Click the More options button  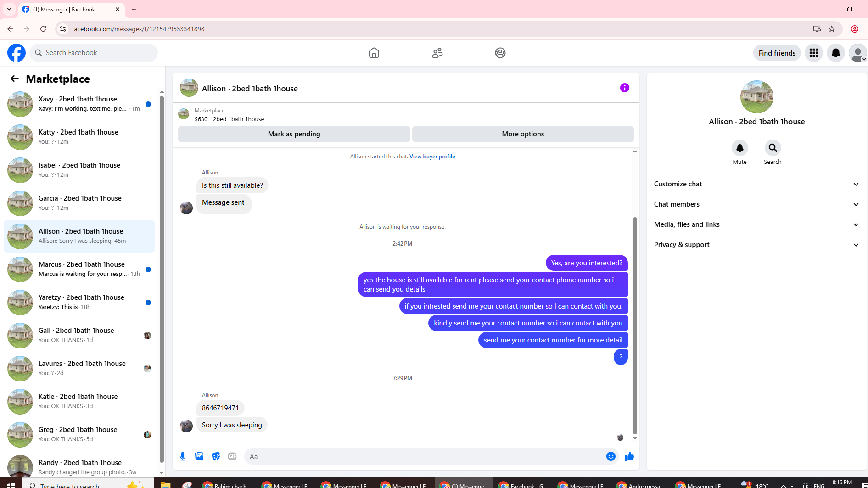coord(523,134)
